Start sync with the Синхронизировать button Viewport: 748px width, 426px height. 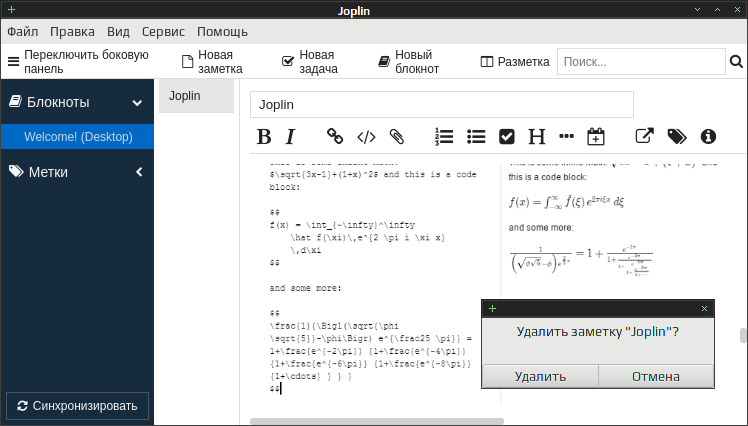coord(77,406)
